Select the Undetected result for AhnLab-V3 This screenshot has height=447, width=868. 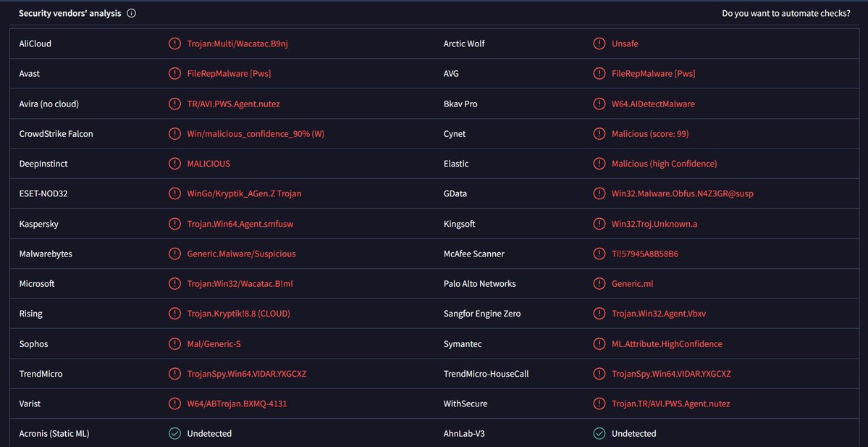coord(634,434)
